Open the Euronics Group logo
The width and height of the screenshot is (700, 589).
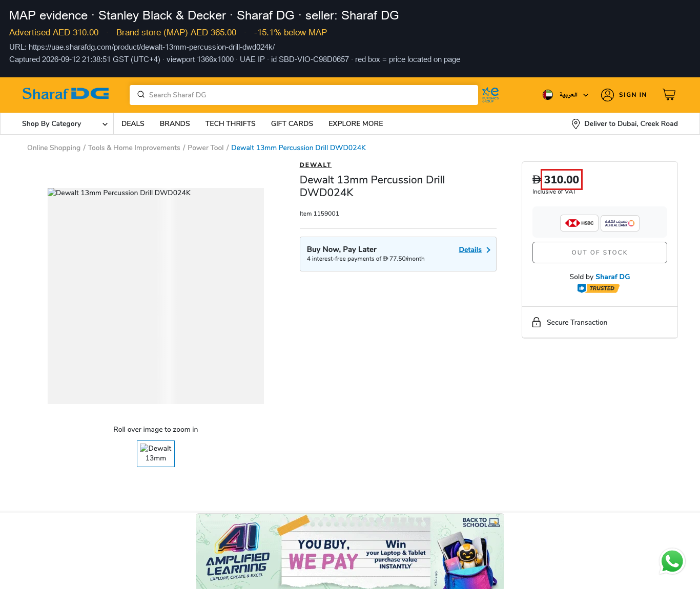pos(490,95)
